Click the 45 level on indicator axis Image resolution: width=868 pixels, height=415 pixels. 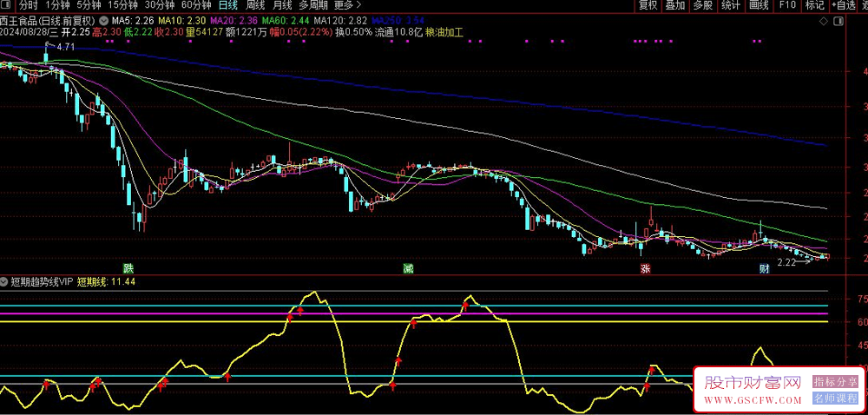point(862,346)
